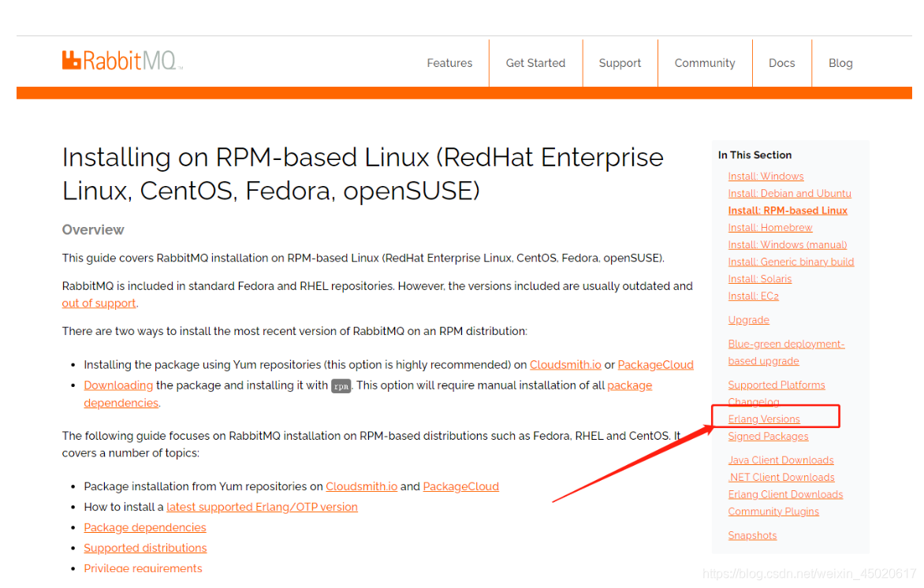Click the RabbitMQ logo
The width and height of the screenshot is (924, 588).
pos(122,60)
